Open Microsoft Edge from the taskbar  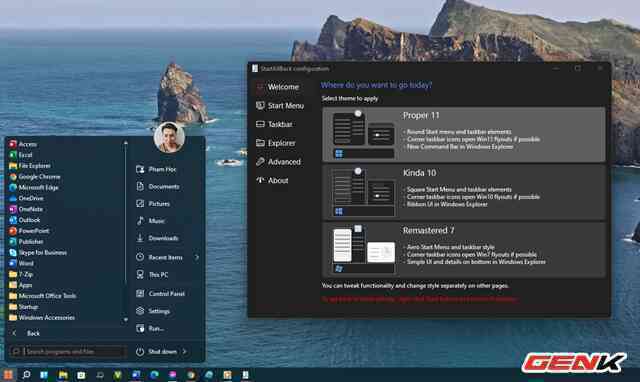click(x=154, y=375)
